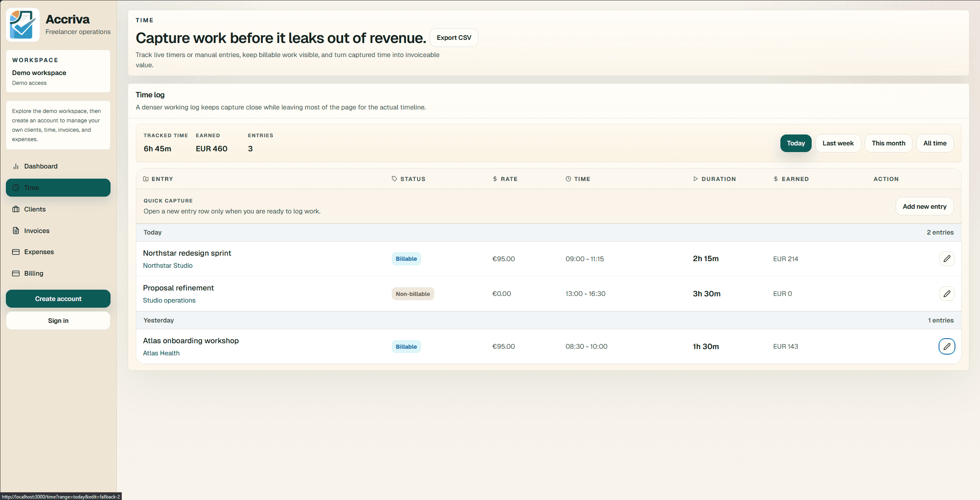Open the All time range filter
This screenshot has width=980, height=500.
[935, 143]
